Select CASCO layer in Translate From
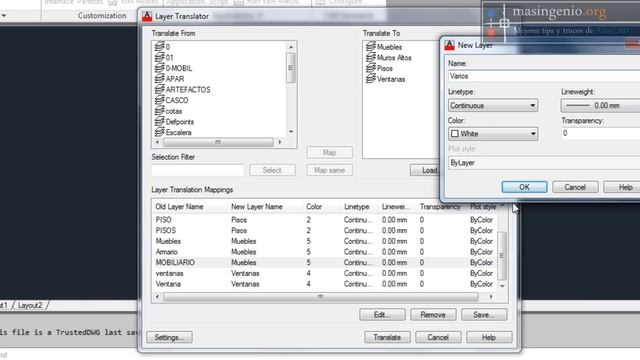The image size is (640, 360). coord(171,100)
